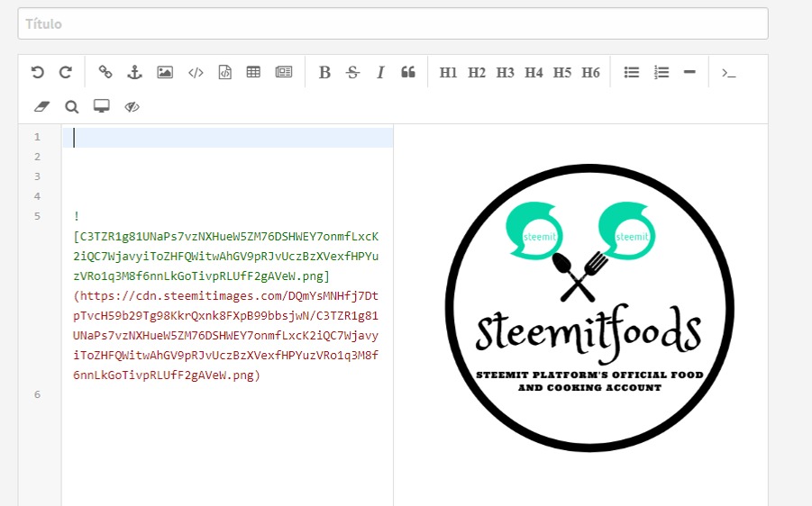This screenshot has width=812, height=506.
Task: Apply heading level H6
Action: (x=590, y=72)
